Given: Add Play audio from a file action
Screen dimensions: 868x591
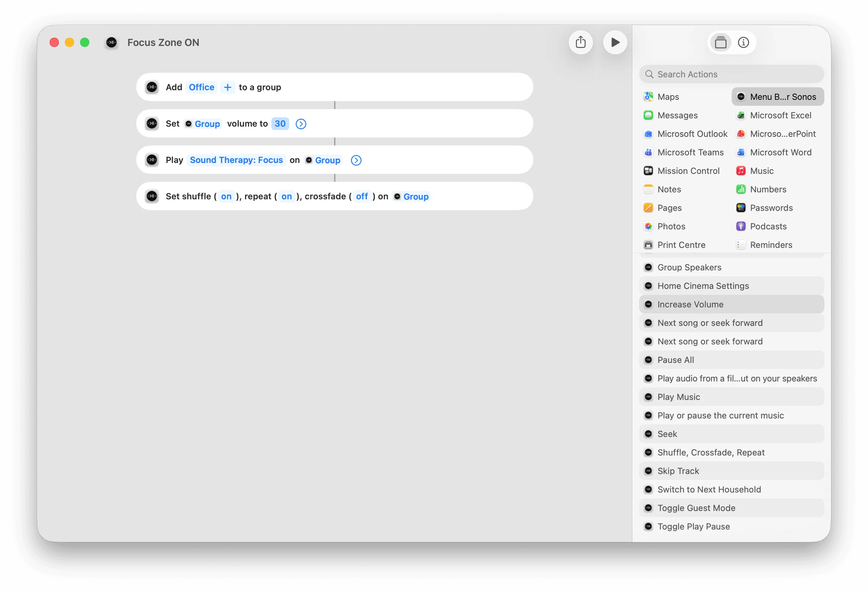Looking at the screenshot, I should click(731, 378).
